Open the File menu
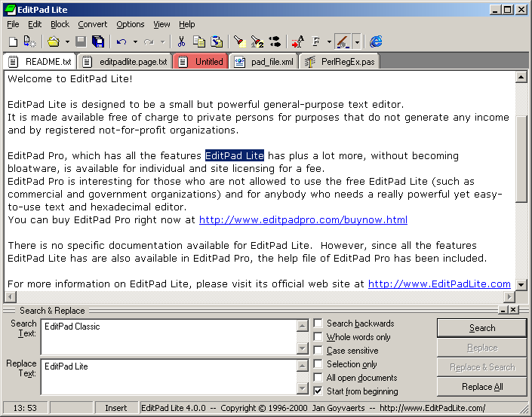 coord(13,24)
